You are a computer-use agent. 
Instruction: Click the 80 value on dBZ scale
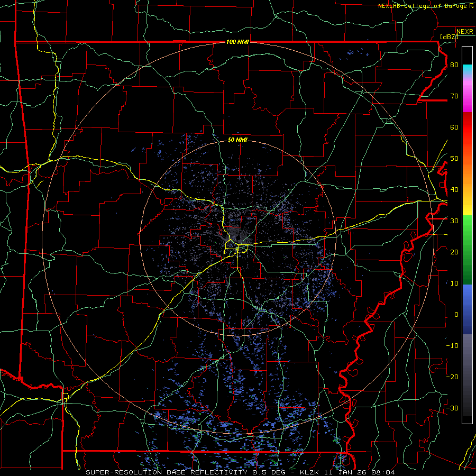454,65
